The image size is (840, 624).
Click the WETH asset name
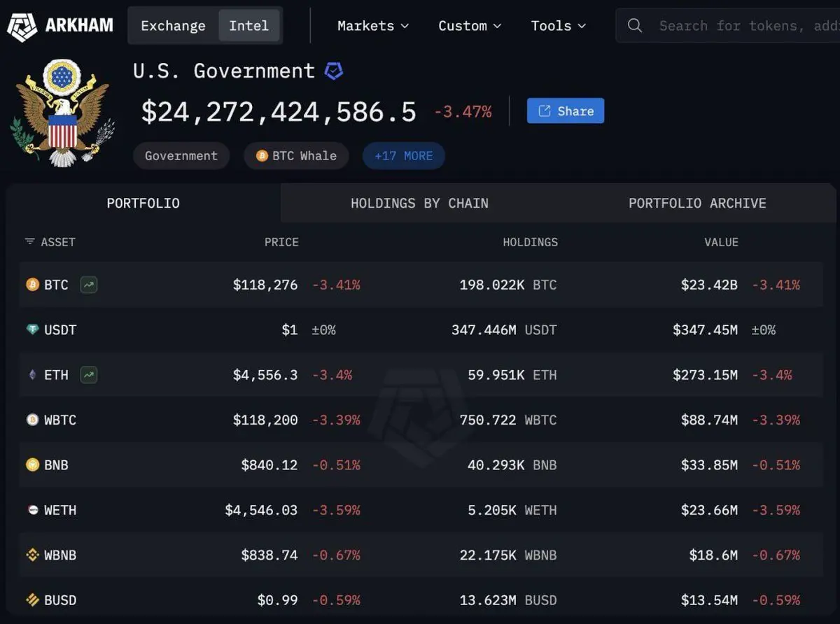(60, 510)
